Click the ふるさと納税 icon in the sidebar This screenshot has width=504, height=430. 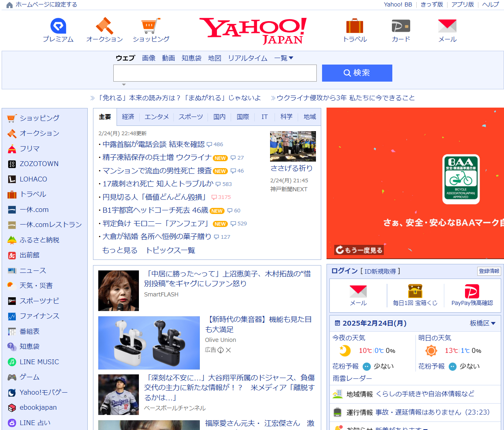12,240
